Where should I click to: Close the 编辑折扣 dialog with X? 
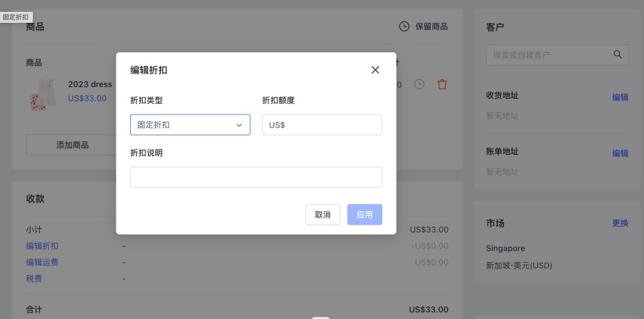(x=375, y=70)
